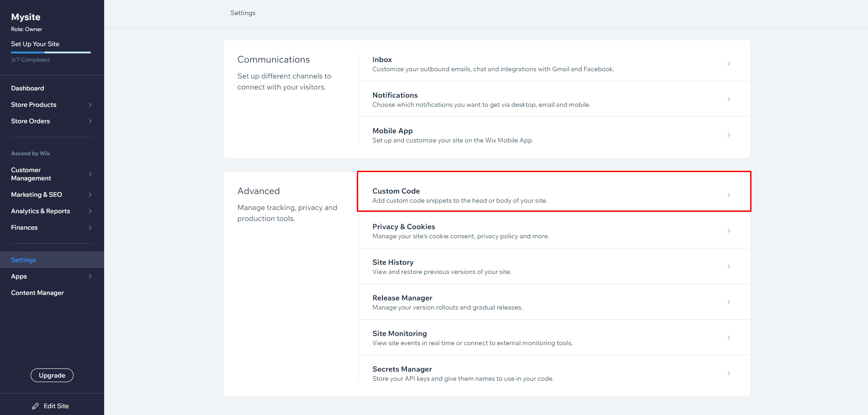Click the chevron icon on Notifications row
The height and width of the screenshot is (415, 868).
(729, 100)
